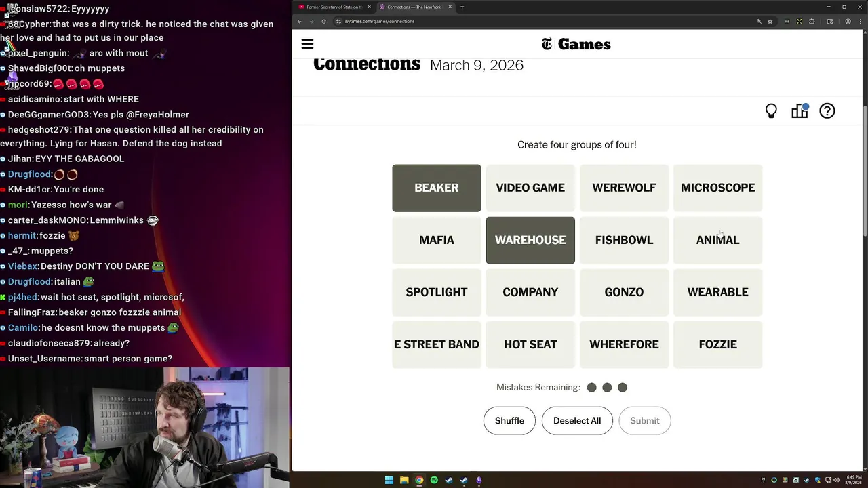Open the Chrome profile avatar icon
Viewport: 868px width, 488px height.
pyautogui.click(x=848, y=21)
